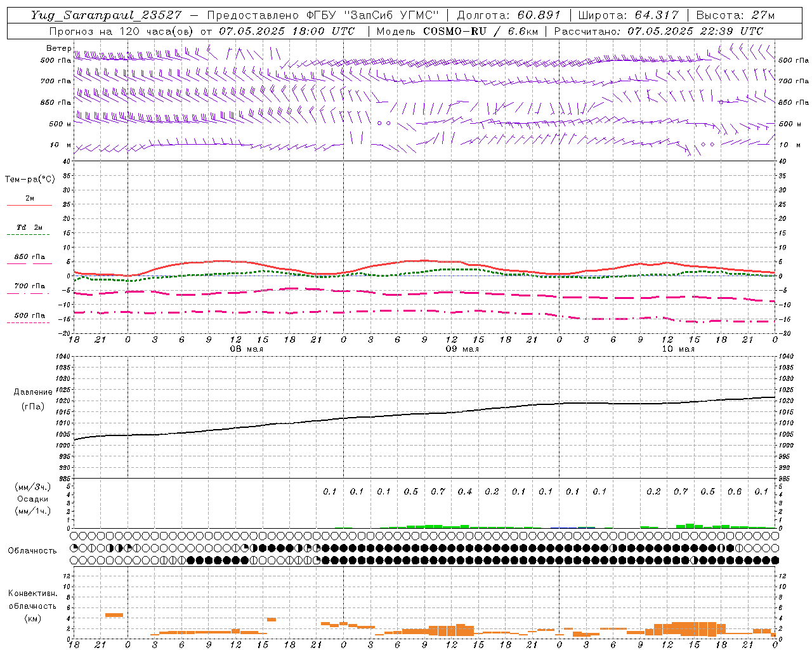The width and height of the screenshot is (812, 650).
Task: Click the '10 м' wind level label at left
Action: pos(60,145)
